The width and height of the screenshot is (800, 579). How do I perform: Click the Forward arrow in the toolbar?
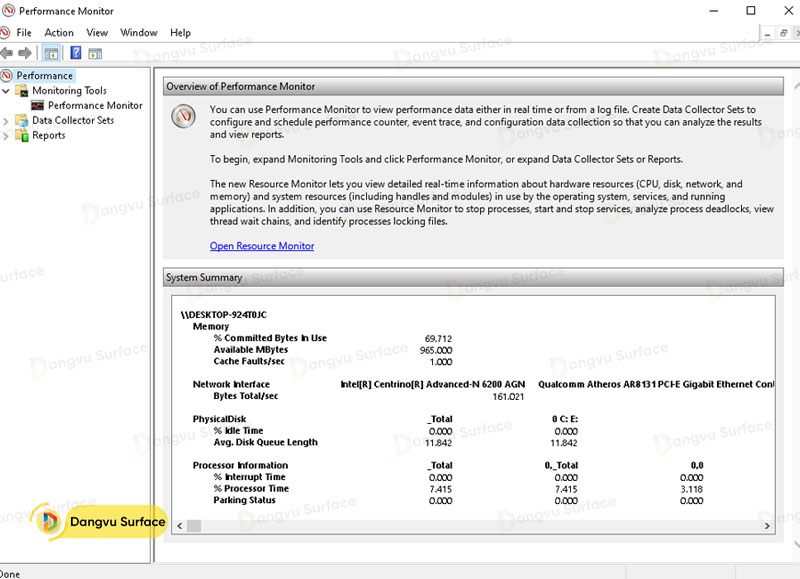point(27,53)
